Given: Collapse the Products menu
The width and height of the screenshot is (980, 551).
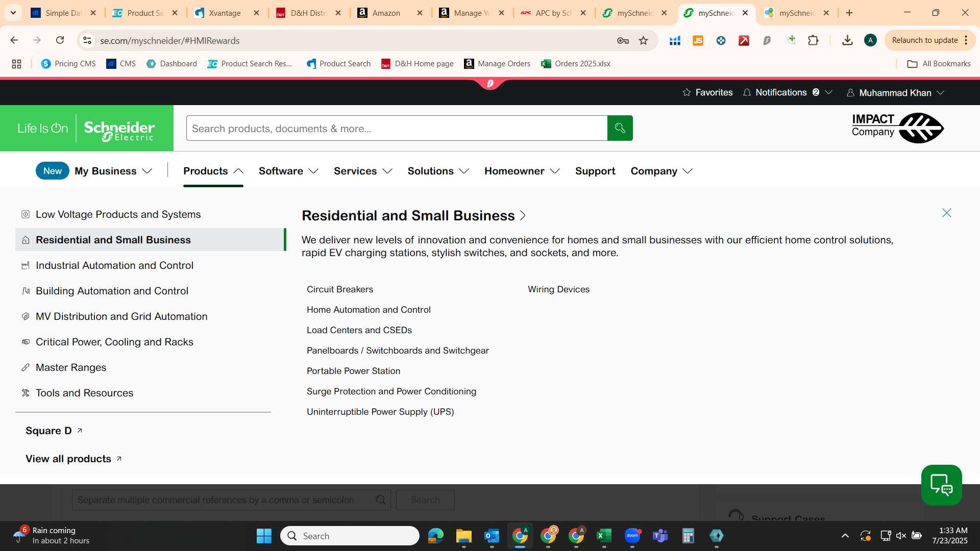Looking at the screenshot, I should [x=213, y=171].
